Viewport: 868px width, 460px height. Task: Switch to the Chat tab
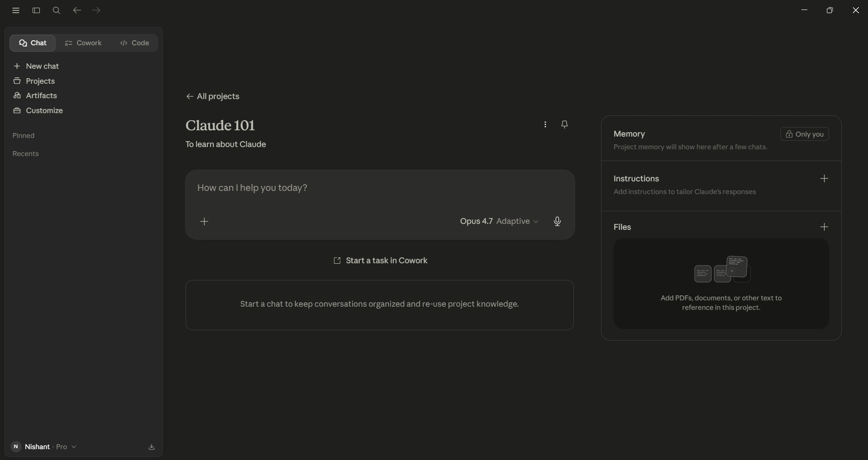click(x=33, y=43)
